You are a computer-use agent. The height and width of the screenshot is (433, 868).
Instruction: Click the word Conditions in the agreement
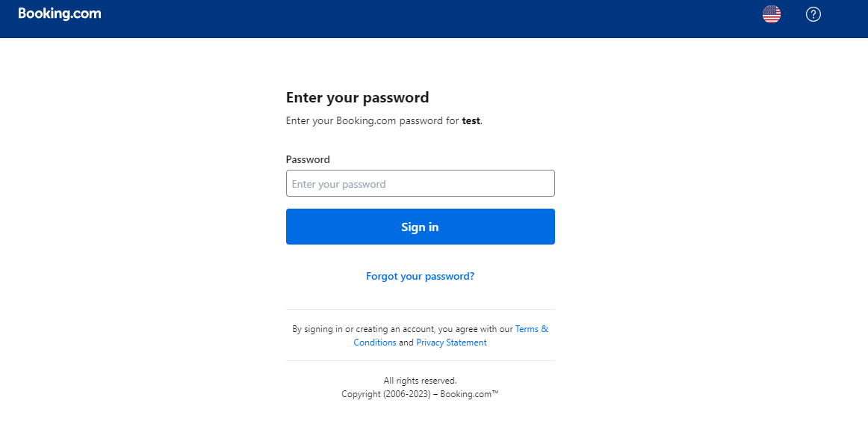click(375, 343)
